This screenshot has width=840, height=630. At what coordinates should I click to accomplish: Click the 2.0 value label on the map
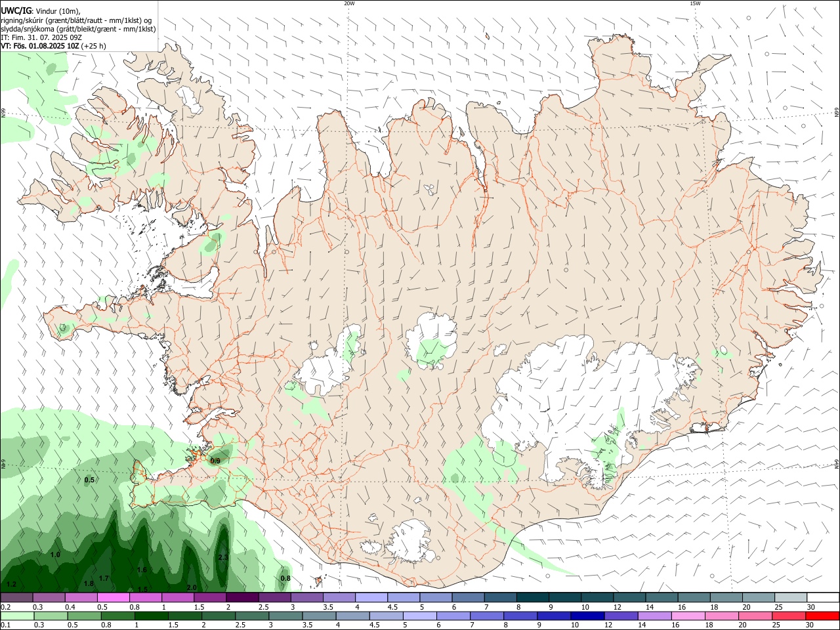192,587
